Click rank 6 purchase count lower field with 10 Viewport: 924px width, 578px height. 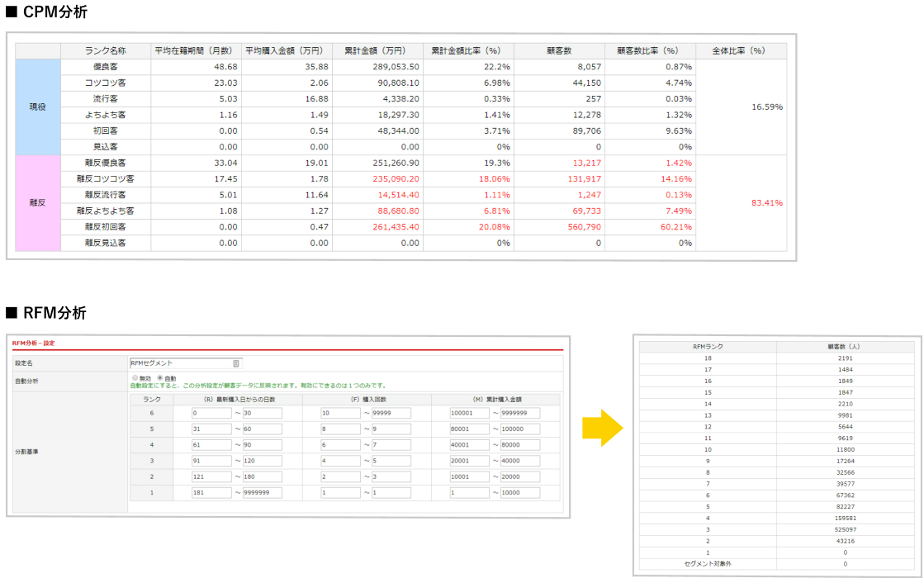coord(340,413)
